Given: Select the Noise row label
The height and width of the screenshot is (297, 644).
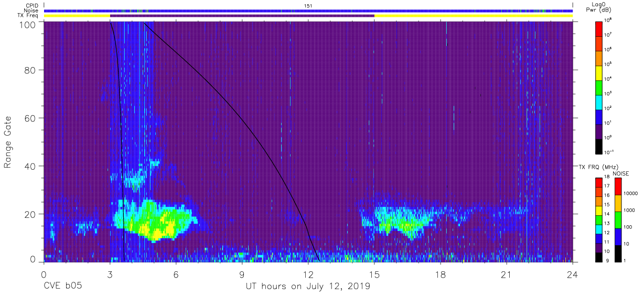Looking at the screenshot, I should coord(31,10).
